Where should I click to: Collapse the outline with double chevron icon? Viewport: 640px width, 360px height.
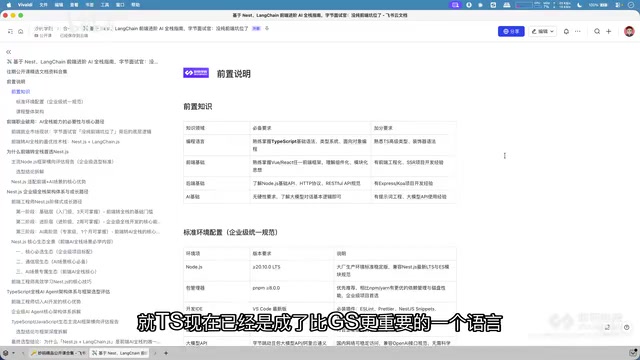[x=9, y=52]
